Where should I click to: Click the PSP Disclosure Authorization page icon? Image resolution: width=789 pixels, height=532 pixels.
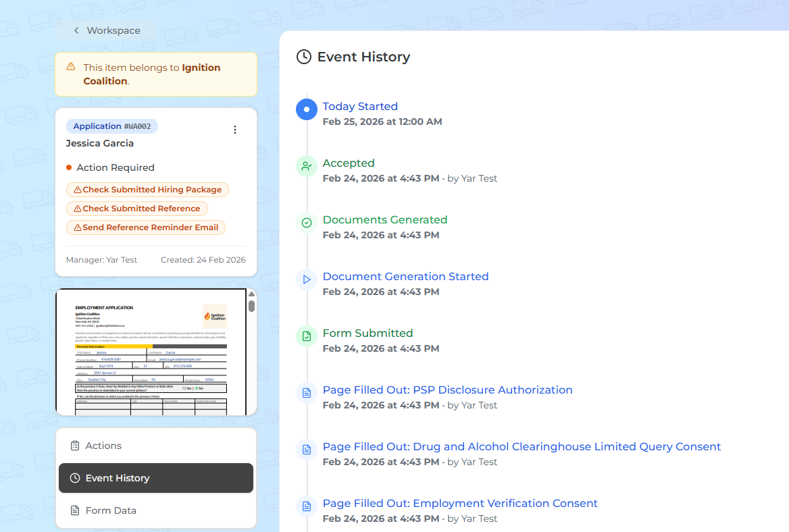pyautogui.click(x=307, y=392)
